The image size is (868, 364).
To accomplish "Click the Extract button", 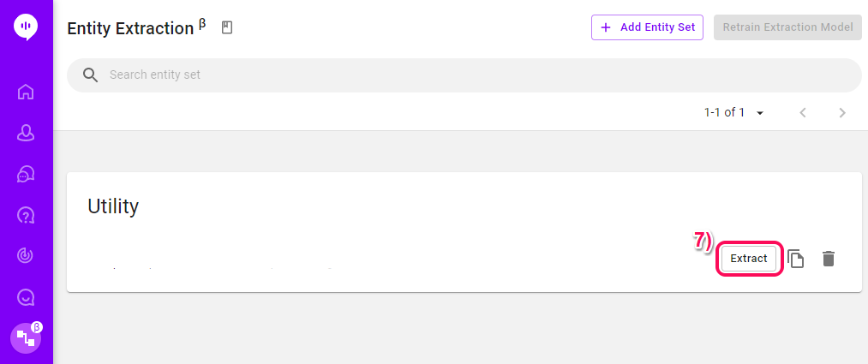I will point(748,259).
